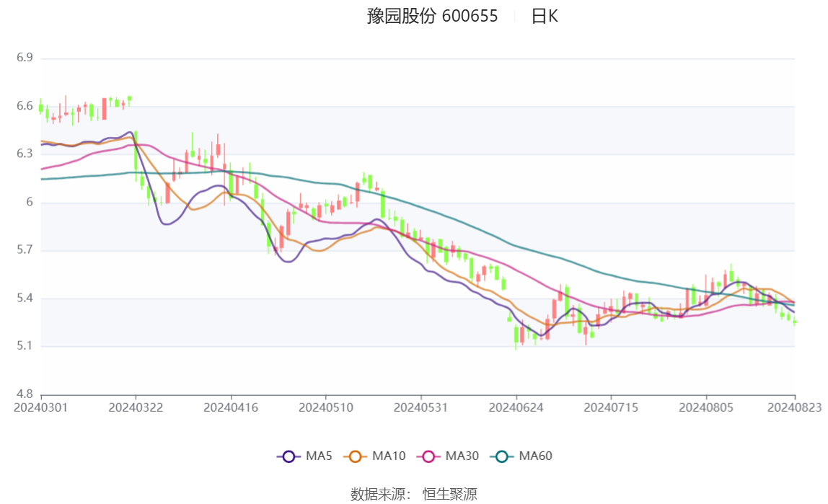The width and height of the screenshot is (828, 504).
Task: Click the 5.1 price axis label
Action: click(25, 345)
